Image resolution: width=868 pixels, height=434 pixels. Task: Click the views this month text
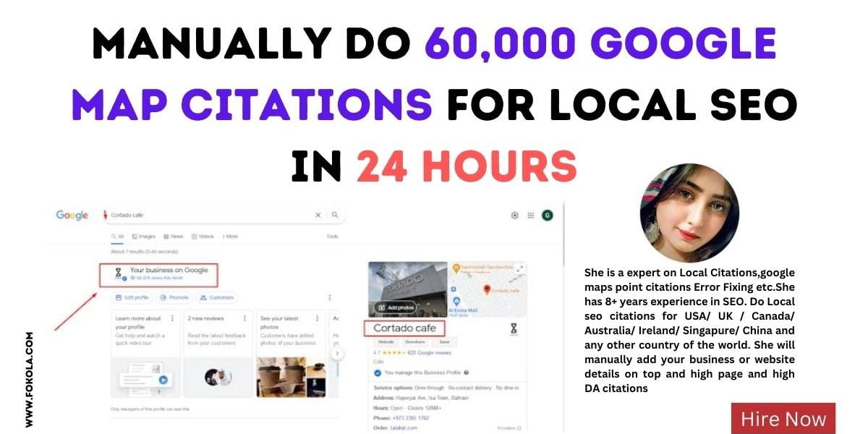[156, 278]
